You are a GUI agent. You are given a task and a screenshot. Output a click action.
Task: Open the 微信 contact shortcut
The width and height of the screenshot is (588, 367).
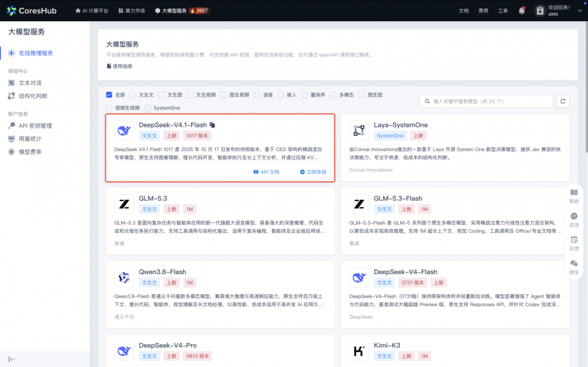(574, 267)
